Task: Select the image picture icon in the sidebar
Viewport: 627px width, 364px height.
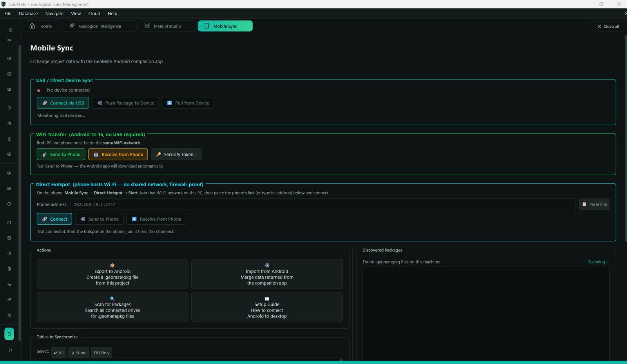Action: 9,238
